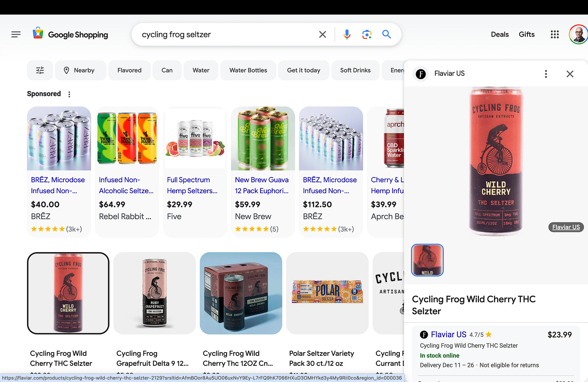588x382 pixels.
Task: Select Ruby Grapefruit seltzer result image
Action: (x=155, y=293)
